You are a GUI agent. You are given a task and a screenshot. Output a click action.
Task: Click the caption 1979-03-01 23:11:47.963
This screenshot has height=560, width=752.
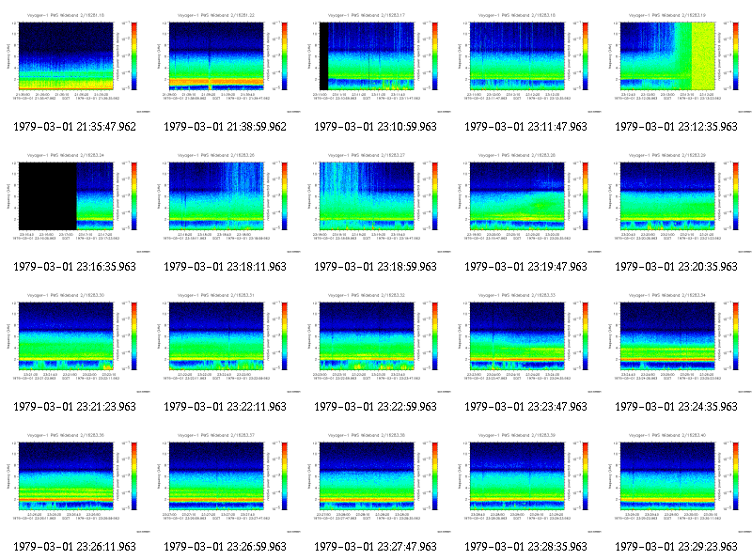click(525, 127)
